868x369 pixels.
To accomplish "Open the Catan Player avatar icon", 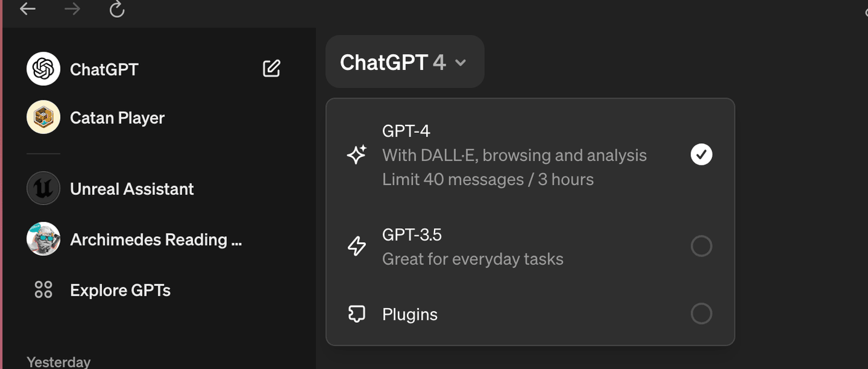I will pos(43,117).
